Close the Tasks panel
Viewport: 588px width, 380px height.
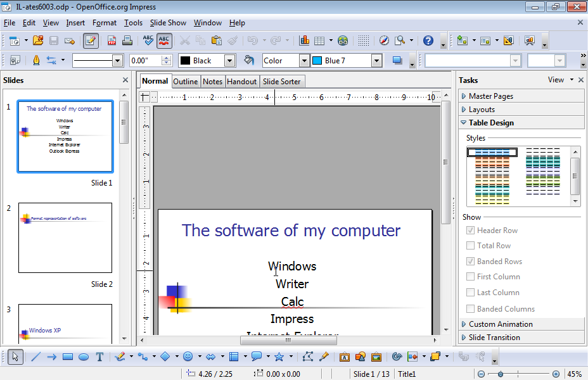pos(581,80)
